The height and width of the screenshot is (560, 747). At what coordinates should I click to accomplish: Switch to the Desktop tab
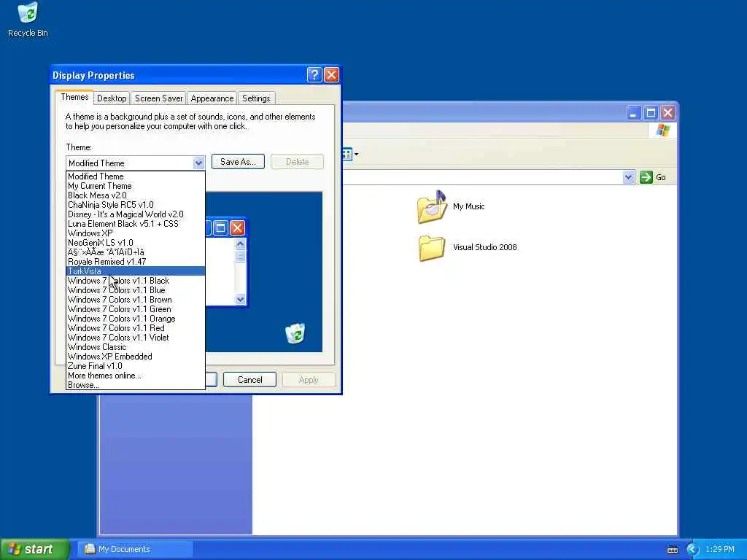112,98
